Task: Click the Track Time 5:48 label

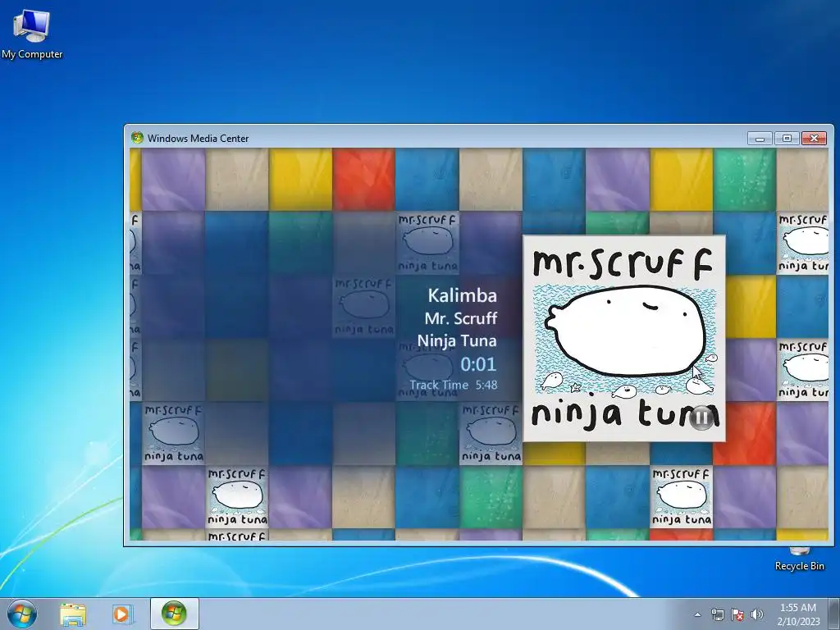Action: 453,385
